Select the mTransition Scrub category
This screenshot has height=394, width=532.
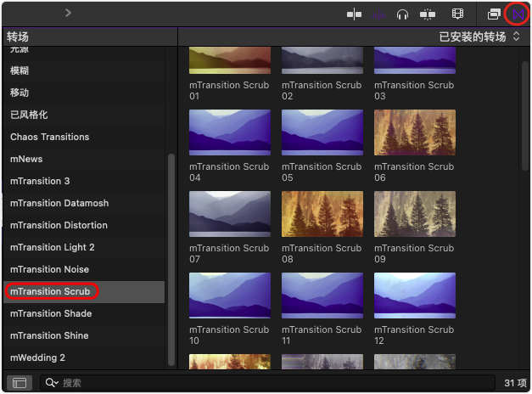click(x=84, y=291)
